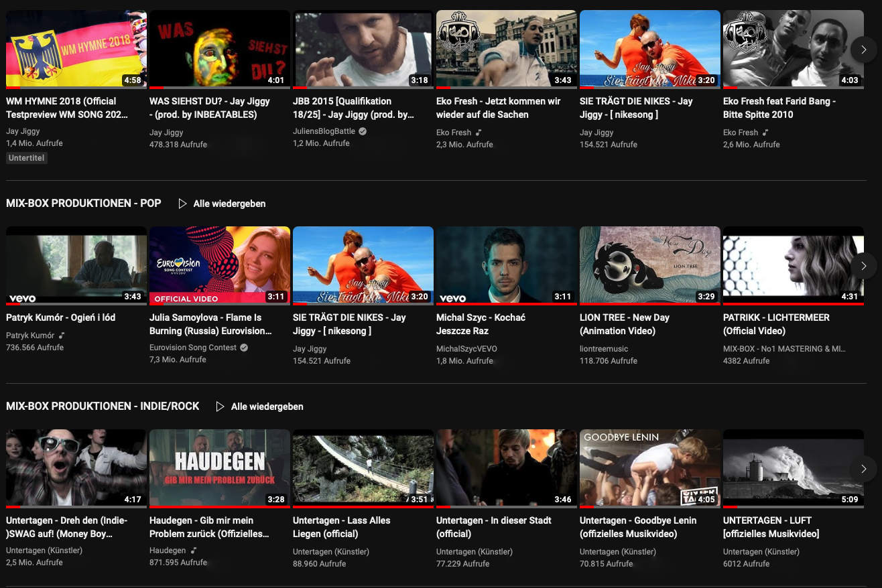Click title 'WAS SIEHST DU? - Jay Jiggy'
This screenshot has width=882, height=588.
click(210, 108)
